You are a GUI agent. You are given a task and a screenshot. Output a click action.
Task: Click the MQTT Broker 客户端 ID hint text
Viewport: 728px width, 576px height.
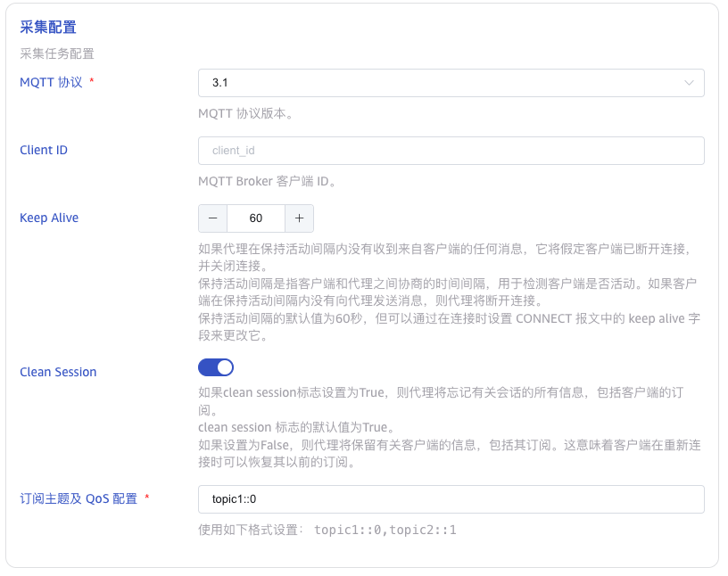click(269, 180)
